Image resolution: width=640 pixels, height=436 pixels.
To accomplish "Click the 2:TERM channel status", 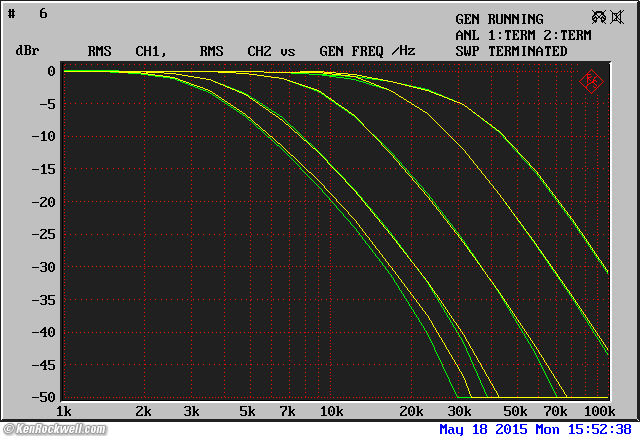I will click(x=567, y=36).
